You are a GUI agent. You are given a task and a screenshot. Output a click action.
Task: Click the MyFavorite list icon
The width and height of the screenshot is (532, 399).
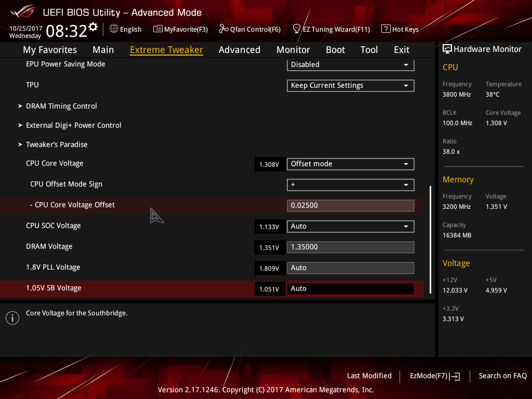coord(158,29)
